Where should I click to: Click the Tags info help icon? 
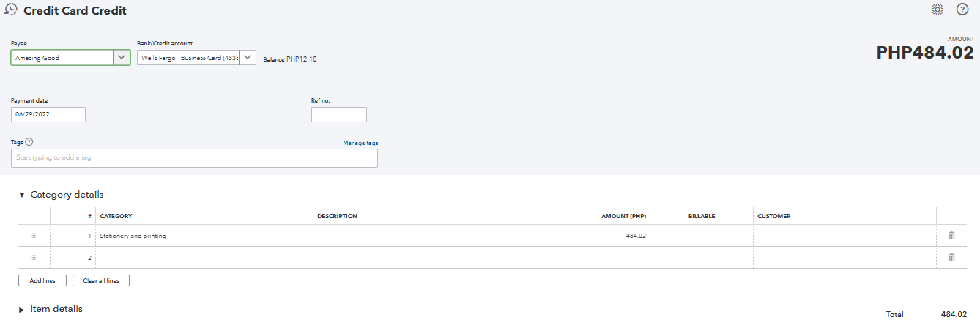29,143
